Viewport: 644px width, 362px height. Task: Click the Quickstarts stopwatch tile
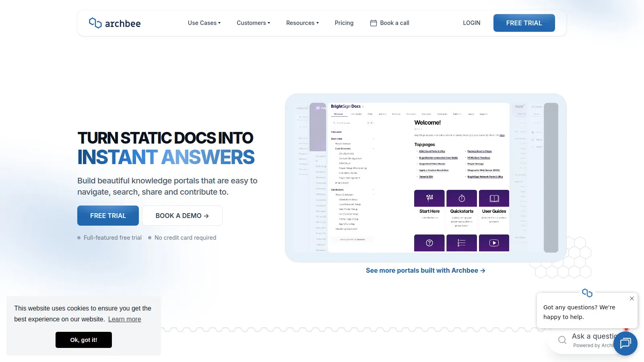point(462,198)
